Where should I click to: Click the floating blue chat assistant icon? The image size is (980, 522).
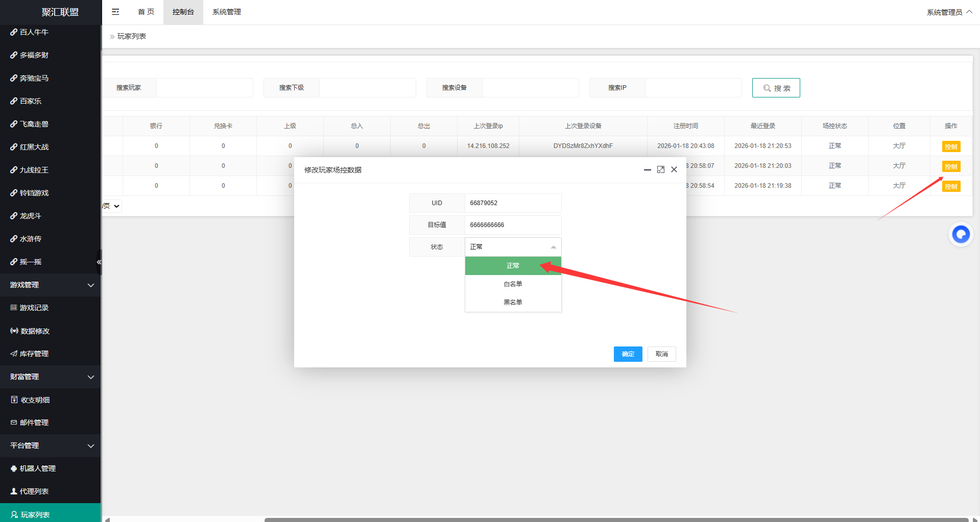tap(961, 235)
